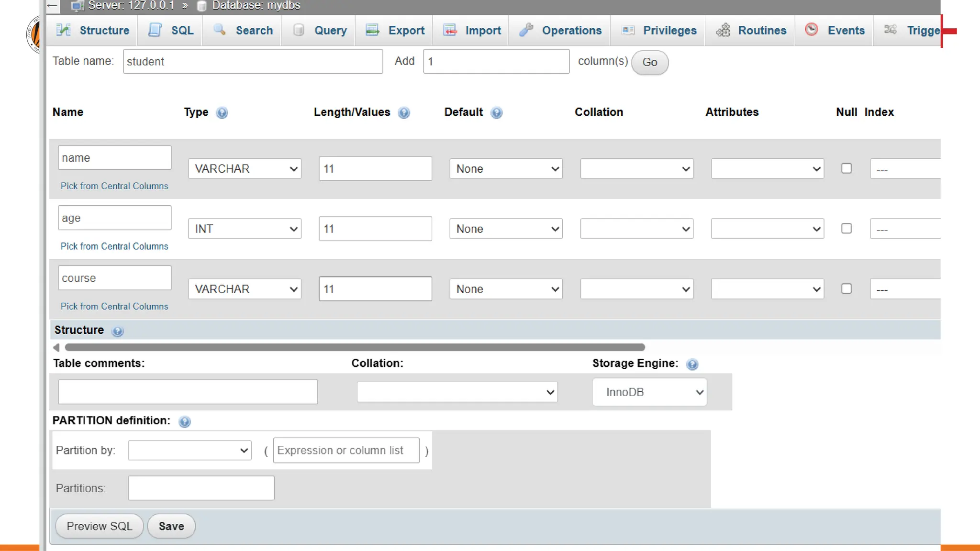Click the Search magnifier icon
The width and height of the screenshot is (980, 551).
(x=220, y=30)
